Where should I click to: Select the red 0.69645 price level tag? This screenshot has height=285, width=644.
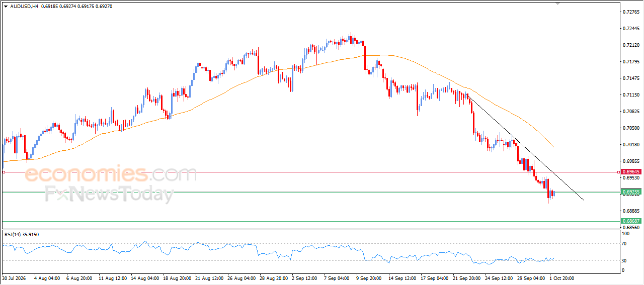(x=630, y=172)
